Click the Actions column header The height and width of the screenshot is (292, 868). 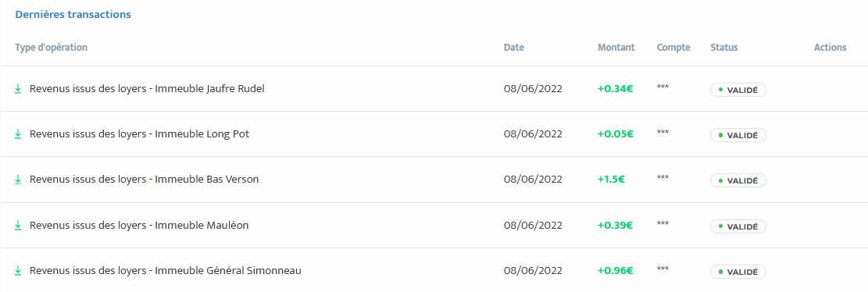[830, 48]
